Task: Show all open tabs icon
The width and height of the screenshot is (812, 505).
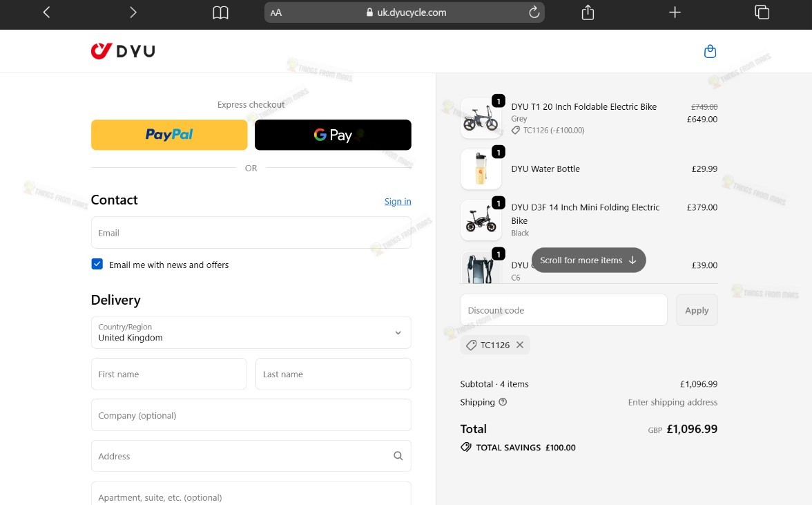Action: [762, 12]
